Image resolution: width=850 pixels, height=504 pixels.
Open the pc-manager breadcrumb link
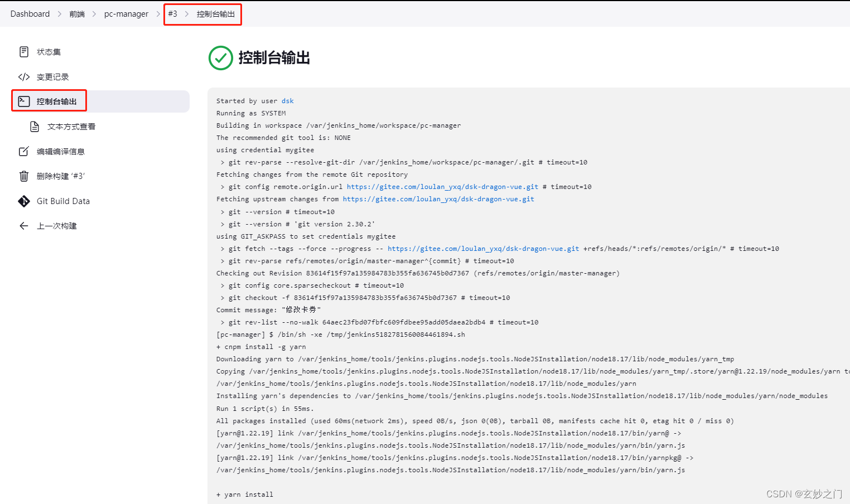126,14
